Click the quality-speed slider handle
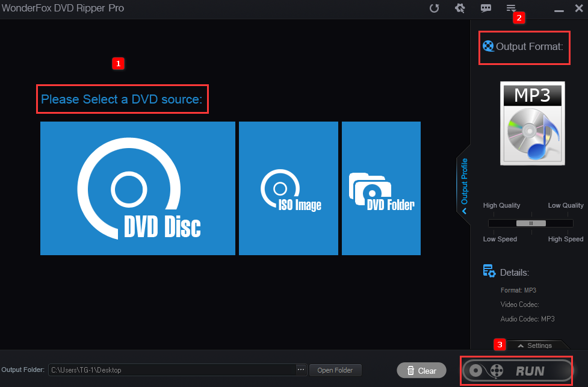Screen dimensions: 588x387 pos(530,223)
